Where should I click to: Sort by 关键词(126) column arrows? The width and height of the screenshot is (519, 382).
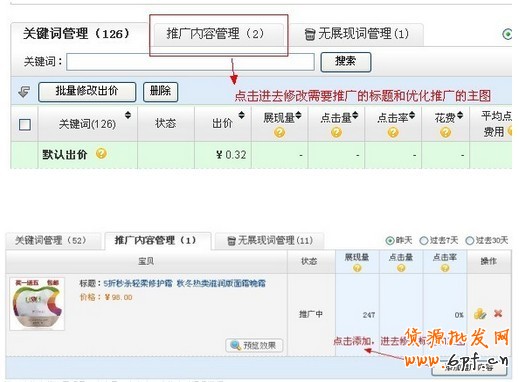tap(128, 115)
